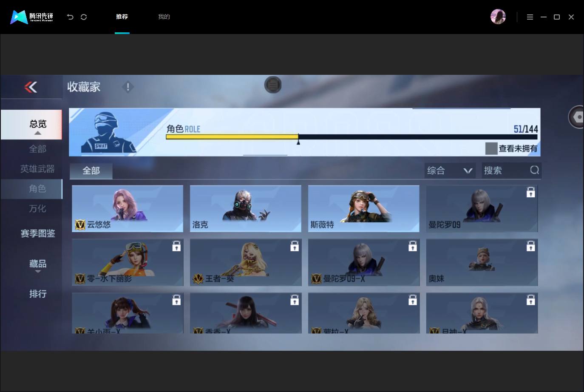The height and width of the screenshot is (392, 584).
Task: Click the 王者-葵 character name
Action: click(220, 278)
